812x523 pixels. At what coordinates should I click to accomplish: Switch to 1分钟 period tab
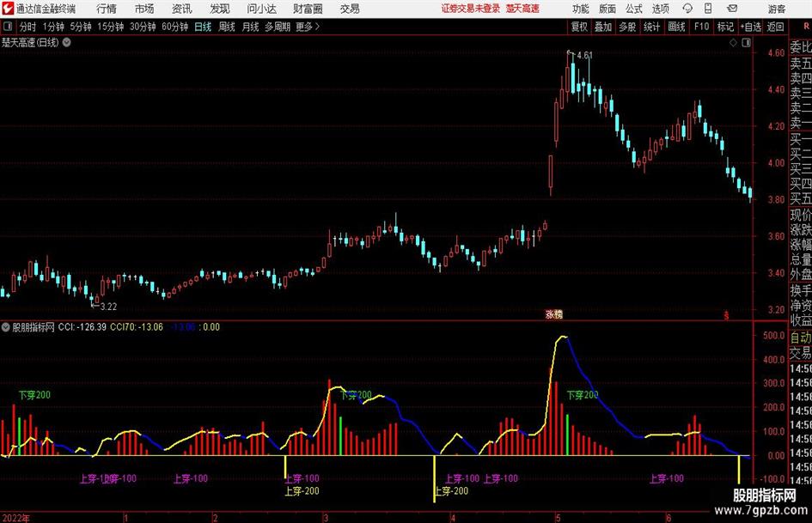[53, 27]
